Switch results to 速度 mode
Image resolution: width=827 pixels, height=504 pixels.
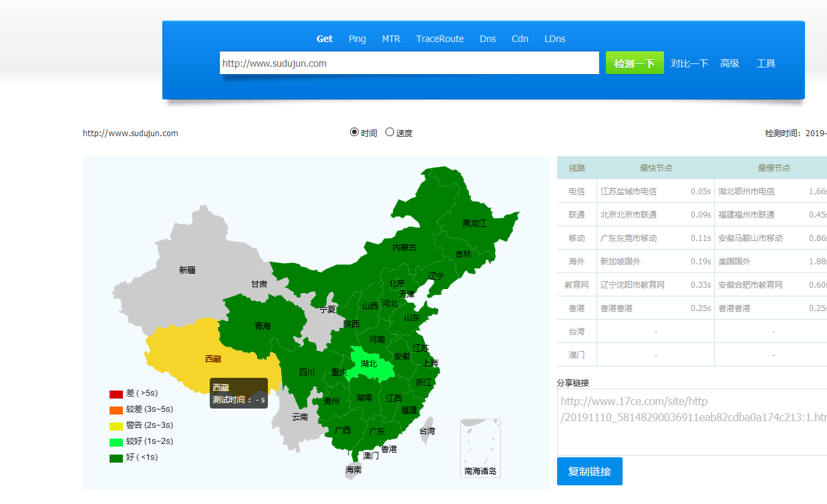[389, 132]
